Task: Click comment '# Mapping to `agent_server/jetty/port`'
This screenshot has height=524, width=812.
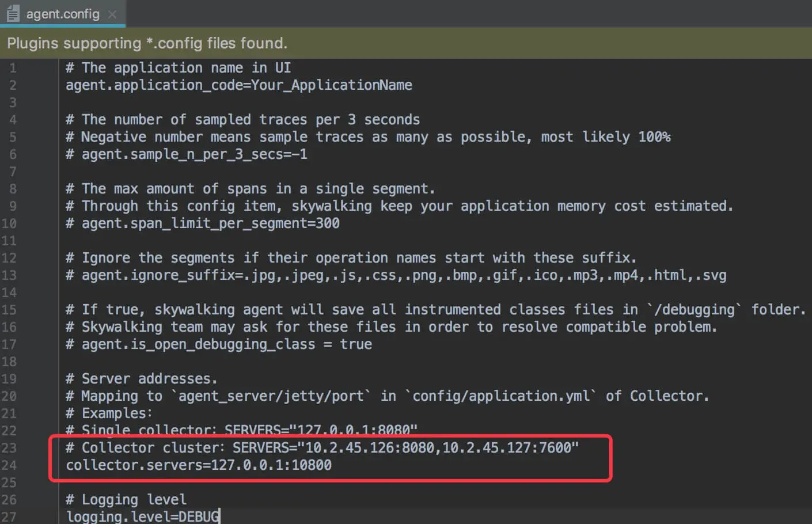Action: [387, 396]
